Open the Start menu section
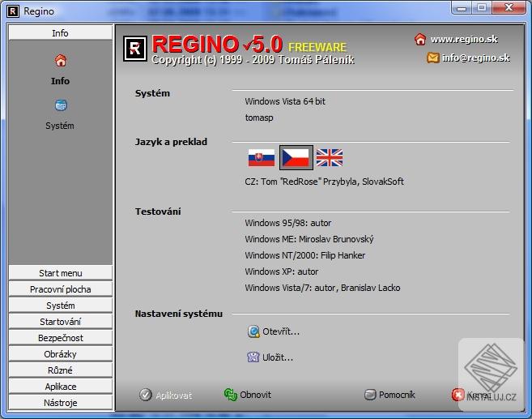Image resolution: width=532 pixels, height=419 pixels. [61, 273]
